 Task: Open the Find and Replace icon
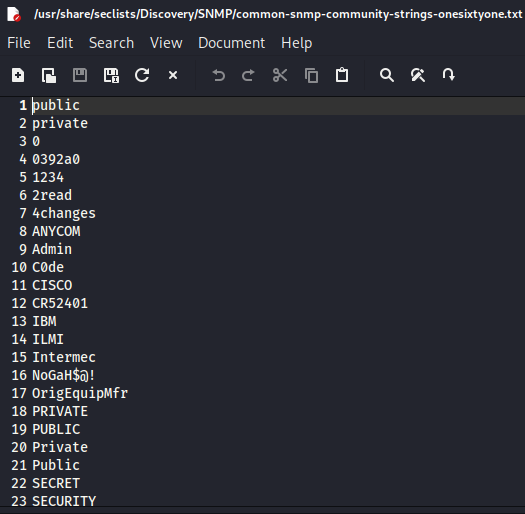[418, 75]
